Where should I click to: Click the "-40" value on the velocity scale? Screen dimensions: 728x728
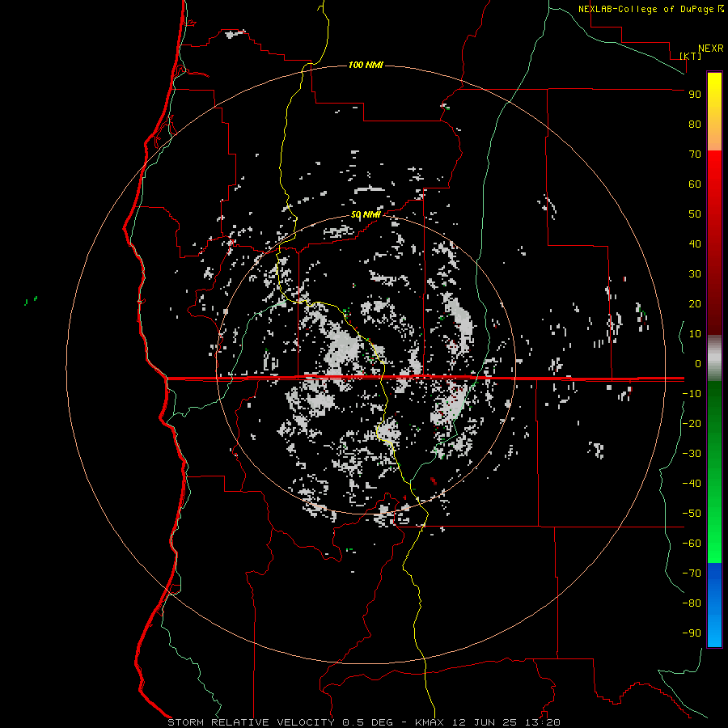(692, 484)
